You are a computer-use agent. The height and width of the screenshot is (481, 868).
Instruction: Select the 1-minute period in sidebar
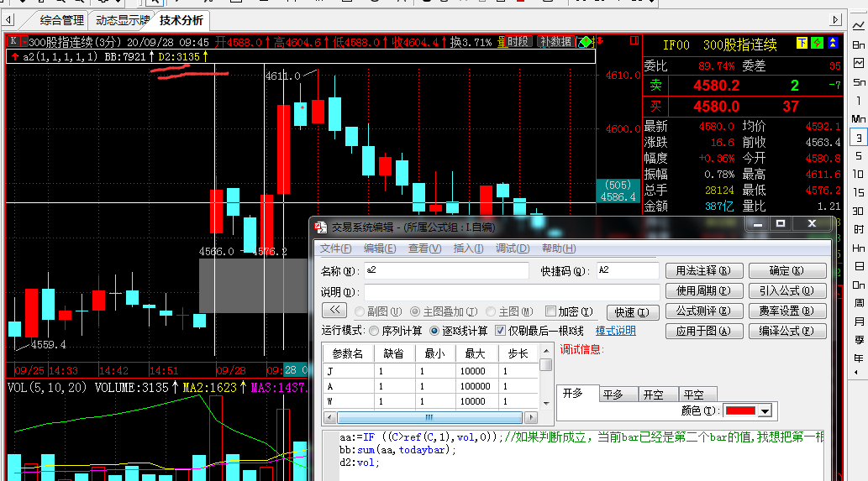point(859,101)
